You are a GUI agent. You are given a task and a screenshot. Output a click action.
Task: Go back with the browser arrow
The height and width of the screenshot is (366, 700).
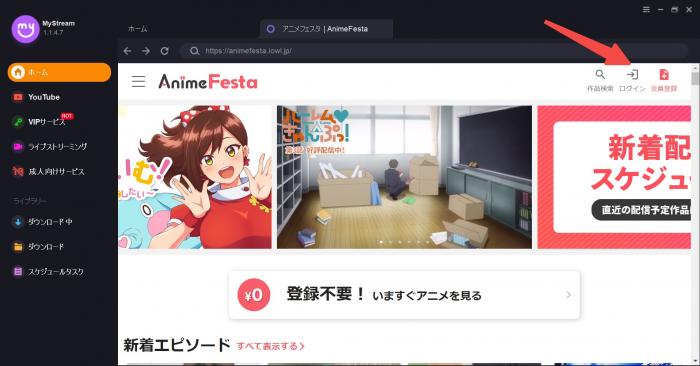coord(128,51)
